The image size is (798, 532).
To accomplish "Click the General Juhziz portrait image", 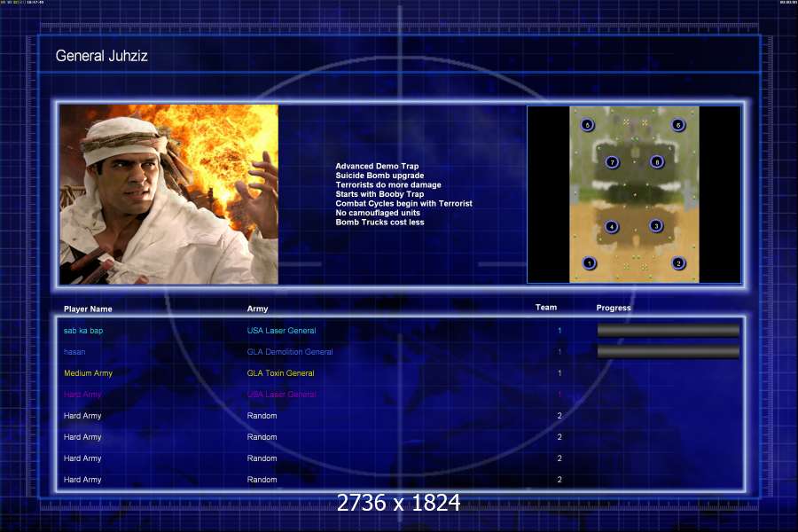I will [x=168, y=194].
